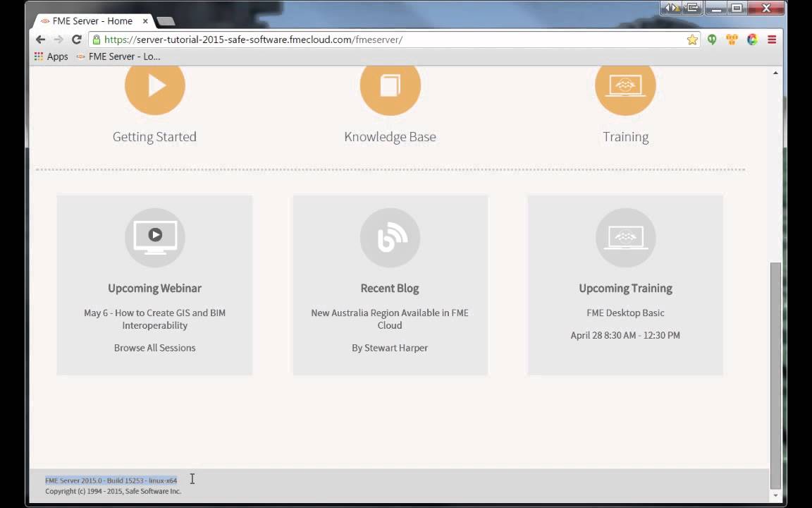
Task: Click the orange extension icon in toolbar
Action: (732, 40)
